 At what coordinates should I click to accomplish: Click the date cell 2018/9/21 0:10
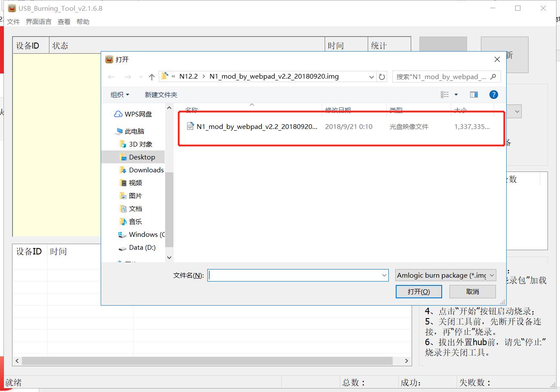[349, 126]
